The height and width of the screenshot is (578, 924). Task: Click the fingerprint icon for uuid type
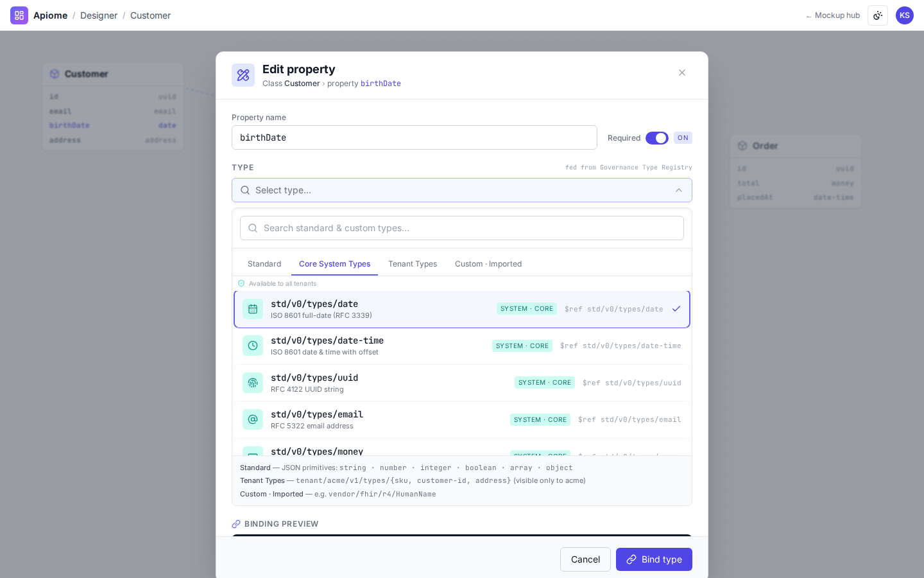pyautogui.click(x=253, y=383)
